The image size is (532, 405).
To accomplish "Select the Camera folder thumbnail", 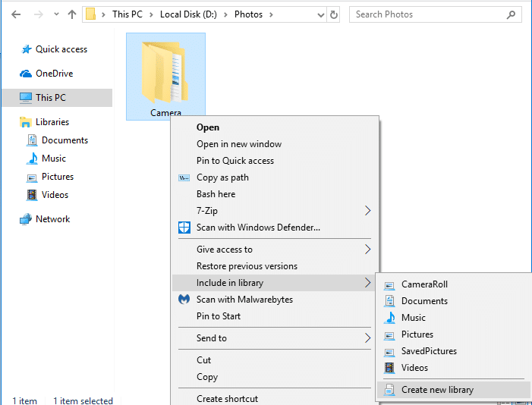I will tap(165, 72).
